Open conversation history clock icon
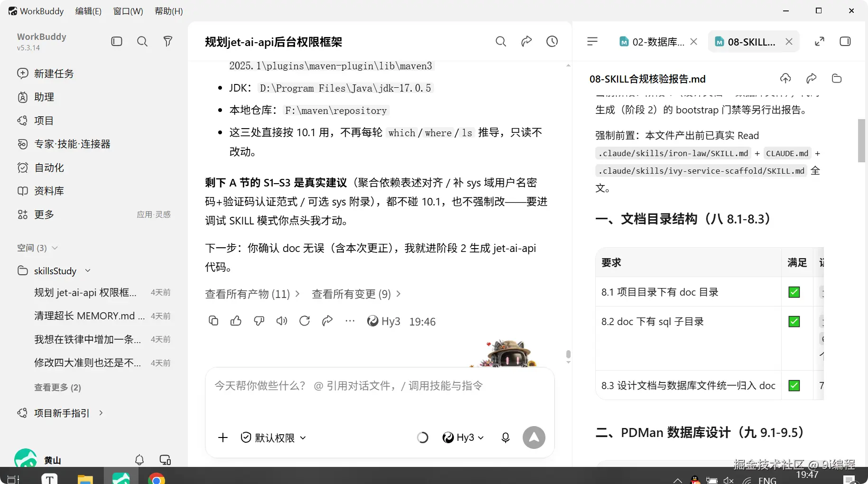The width and height of the screenshot is (868, 484). [x=552, y=42]
